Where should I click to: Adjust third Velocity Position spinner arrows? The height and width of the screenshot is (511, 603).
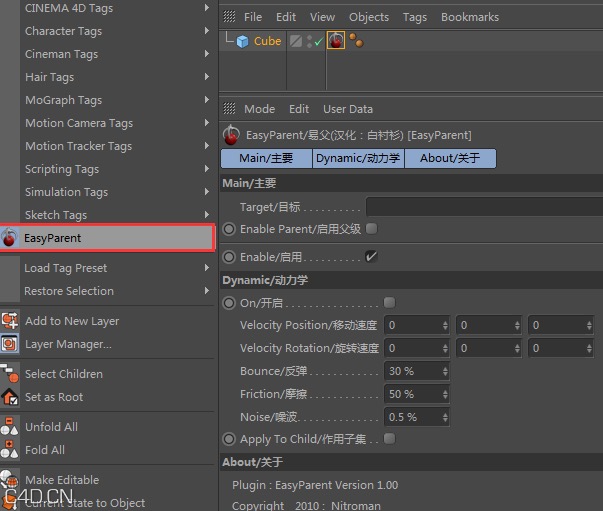click(x=589, y=325)
